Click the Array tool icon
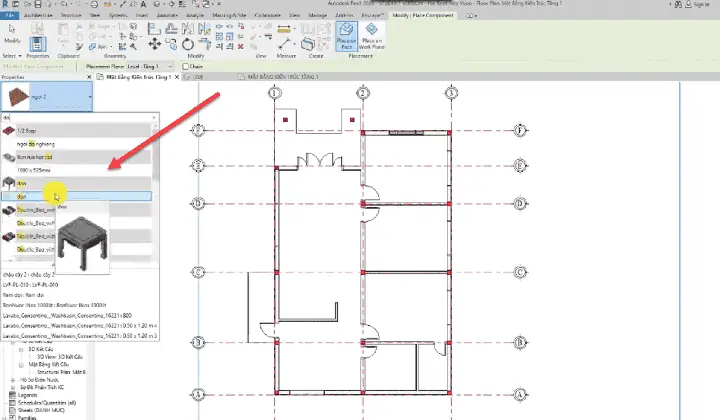Viewport: 720px width, 420px height. coord(219,36)
